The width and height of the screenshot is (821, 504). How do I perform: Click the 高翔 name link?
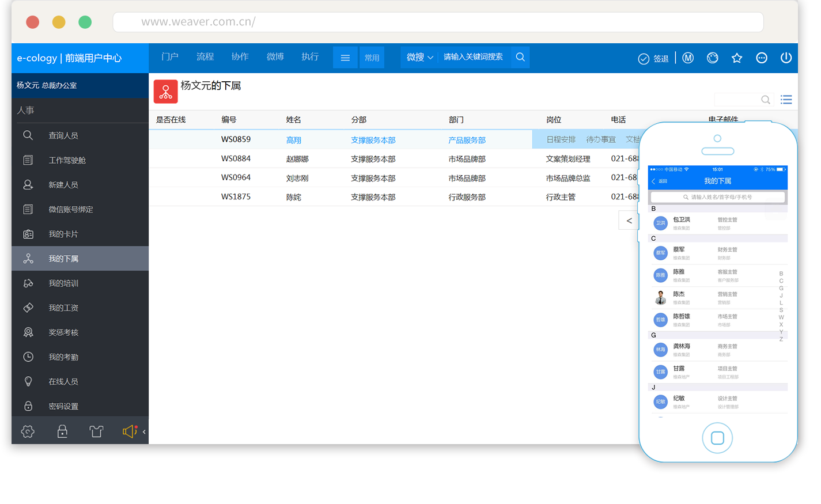[x=293, y=140]
